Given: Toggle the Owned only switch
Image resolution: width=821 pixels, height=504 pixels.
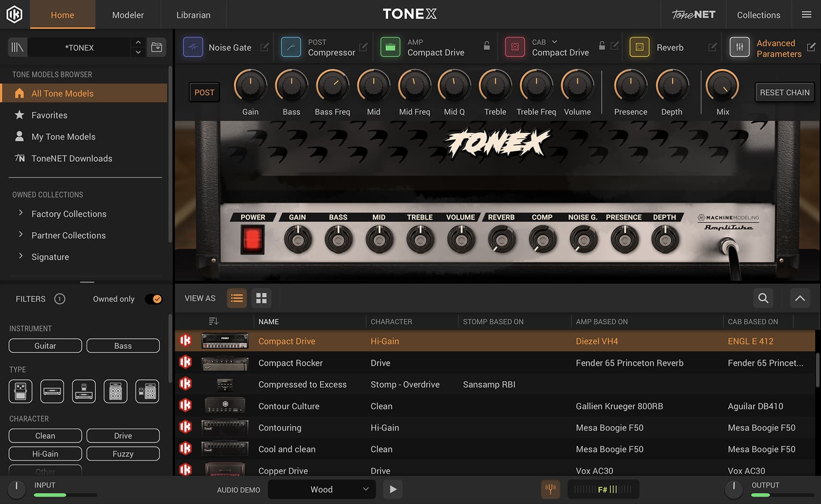Looking at the screenshot, I should point(154,299).
